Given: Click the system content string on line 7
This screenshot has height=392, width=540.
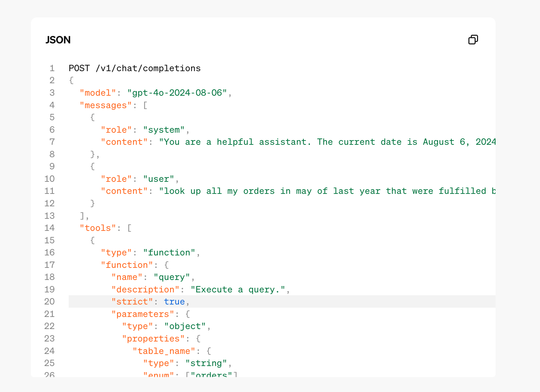Looking at the screenshot, I should tap(327, 142).
